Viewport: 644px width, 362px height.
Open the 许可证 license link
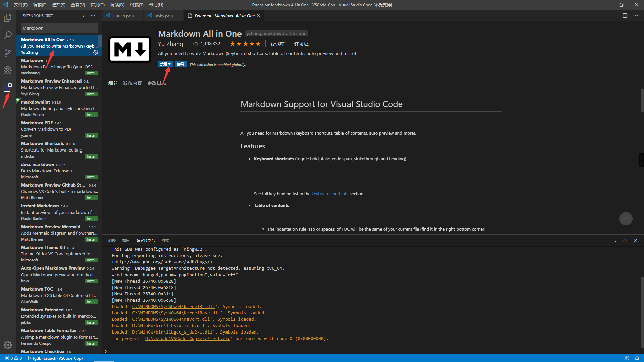301,44
